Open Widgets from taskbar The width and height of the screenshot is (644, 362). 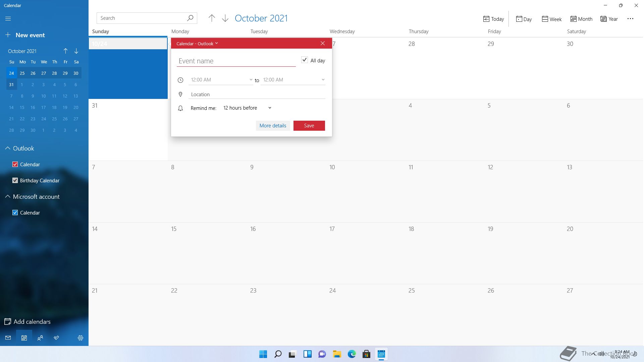(x=308, y=354)
